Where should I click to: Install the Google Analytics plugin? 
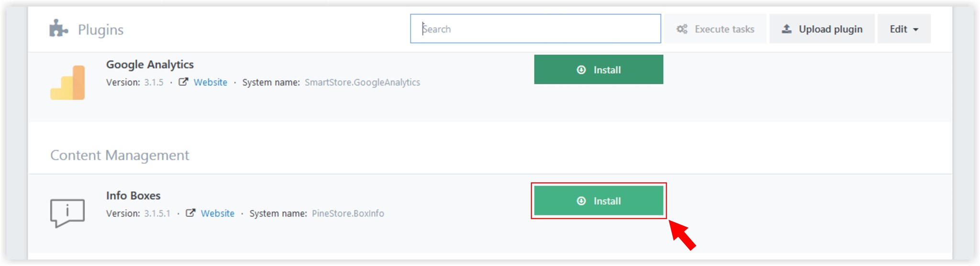(x=599, y=69)
